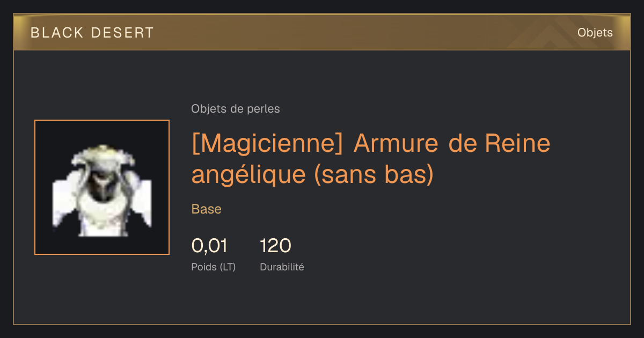Click the Durabilité label
The image size is (644, 338).
coord(282,267)
